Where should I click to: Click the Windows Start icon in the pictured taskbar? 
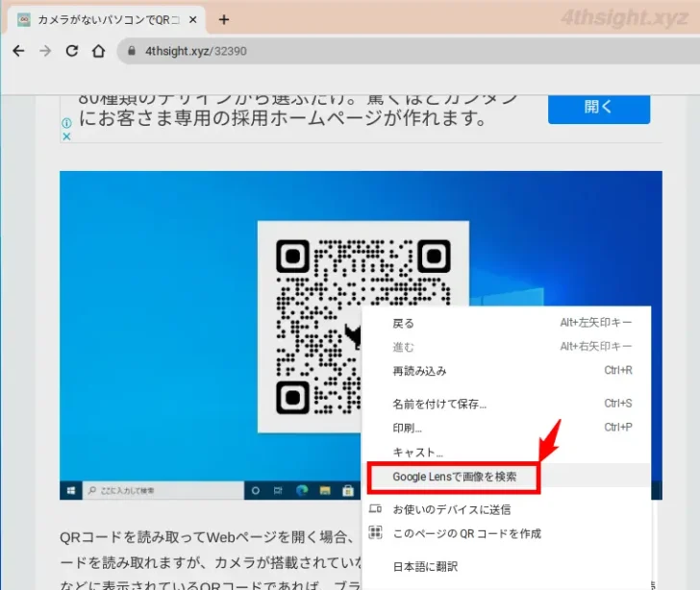coord(71,490)
